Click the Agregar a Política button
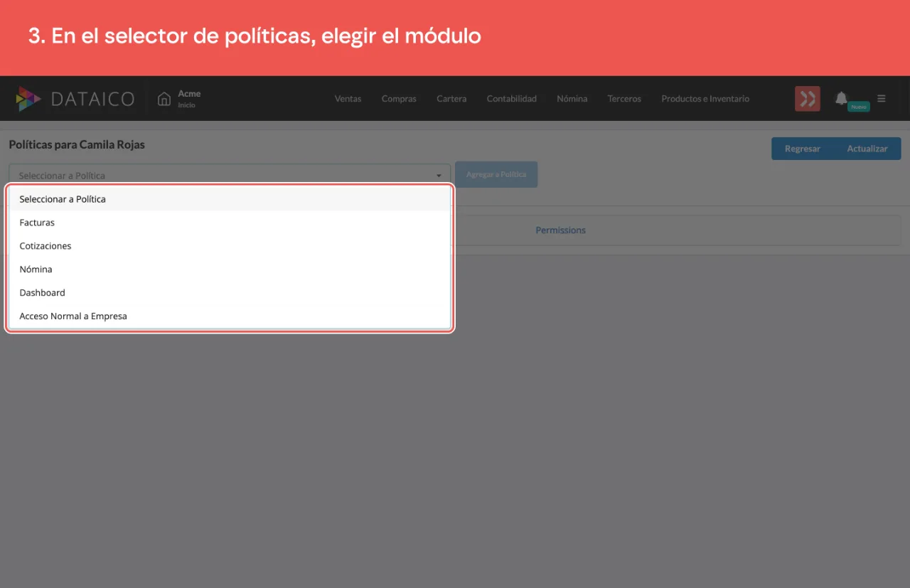This screenshot has width=910, height=588. pyautogui.click(x=496, y=175)
